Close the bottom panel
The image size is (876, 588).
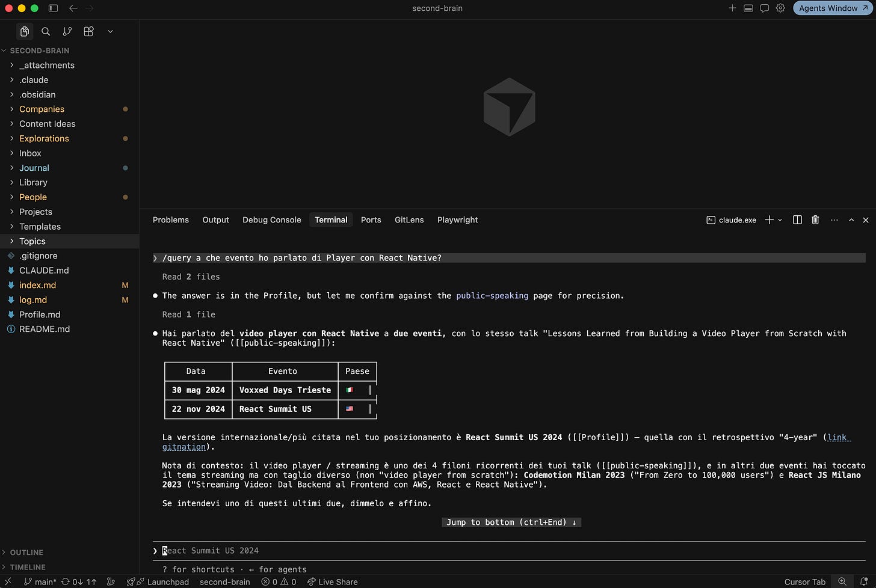pyautogui.click(x=866, y=220)
